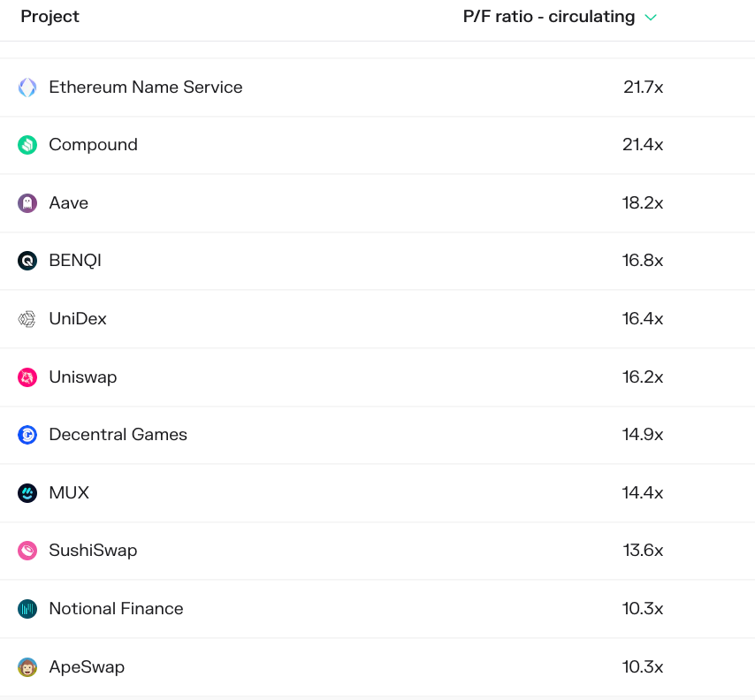Click the Notional Finance logo icon
The image size is (755, 700).
[x=27, y=609]
